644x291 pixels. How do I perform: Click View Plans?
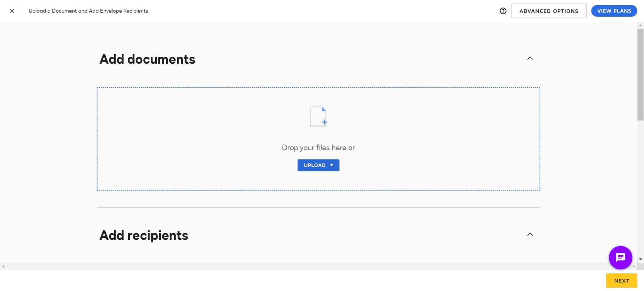614,11
